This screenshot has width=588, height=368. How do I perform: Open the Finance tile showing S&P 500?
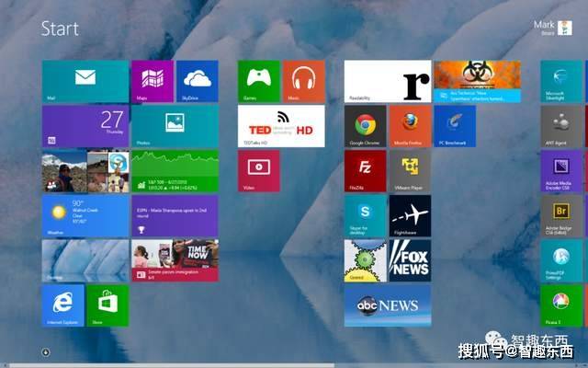coord(175,171)
